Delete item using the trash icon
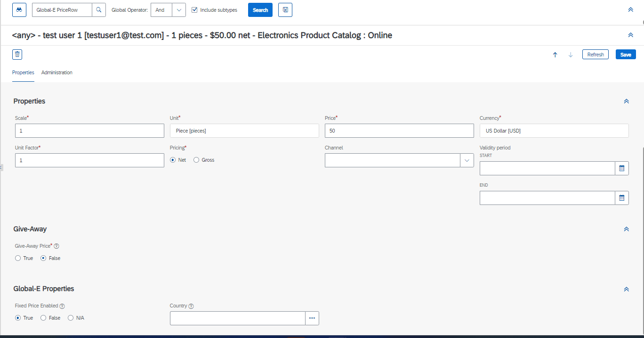Screen dimensions: 644x338 coord(17,55)
